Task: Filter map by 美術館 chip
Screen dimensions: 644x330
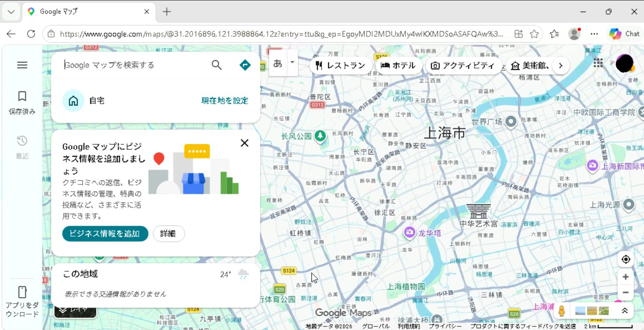Action: coord(530,66)
